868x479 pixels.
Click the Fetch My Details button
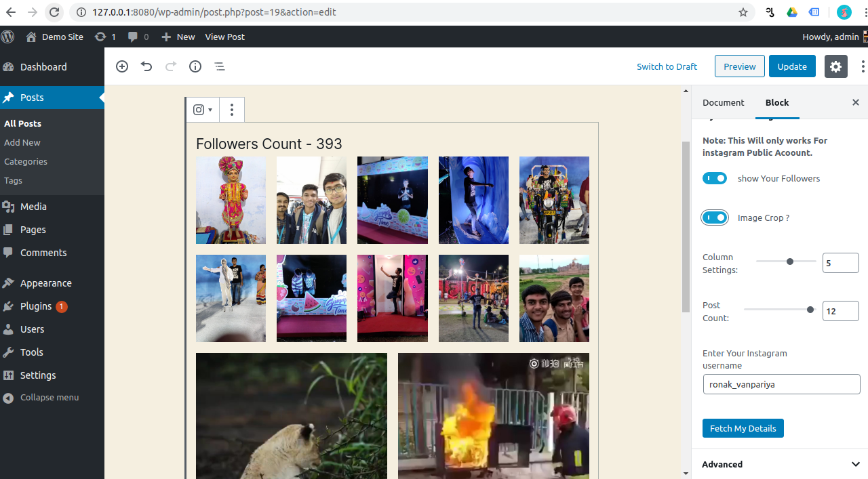(743, 428)
